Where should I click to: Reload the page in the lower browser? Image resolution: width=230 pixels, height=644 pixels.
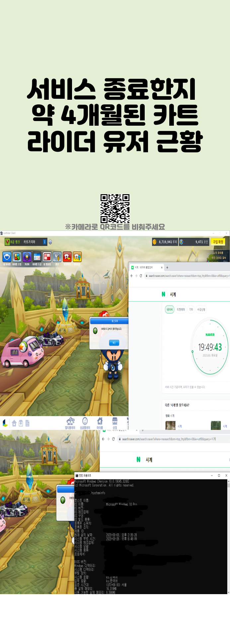pyautogui.click(x=113, y=439)
